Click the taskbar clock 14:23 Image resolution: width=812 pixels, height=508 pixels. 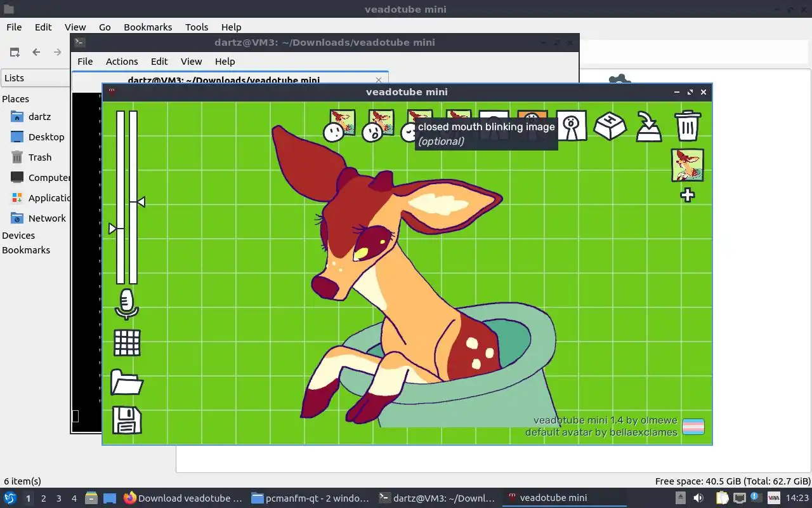point(797,498)
